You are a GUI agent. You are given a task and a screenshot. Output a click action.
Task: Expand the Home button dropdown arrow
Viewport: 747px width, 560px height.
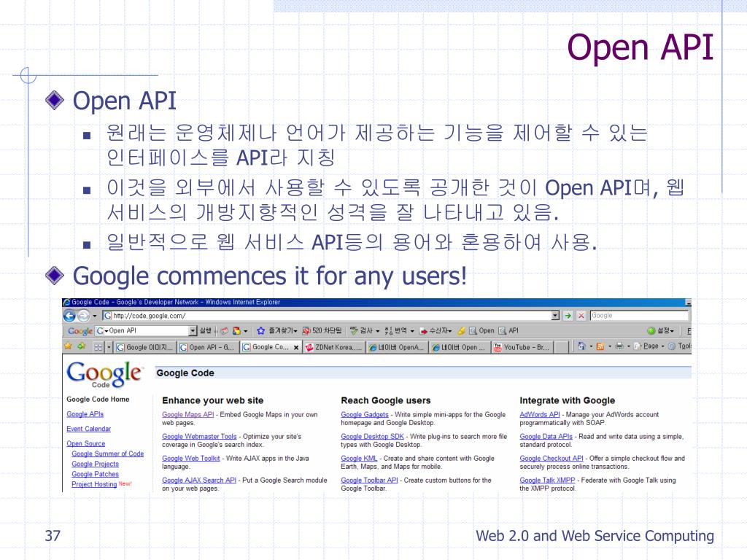591,346
